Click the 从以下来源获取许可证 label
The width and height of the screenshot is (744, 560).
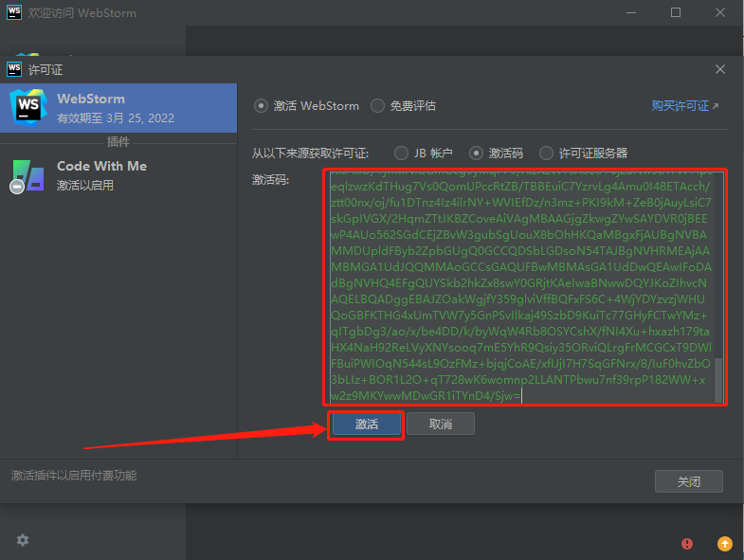click(x=310, y=154)
